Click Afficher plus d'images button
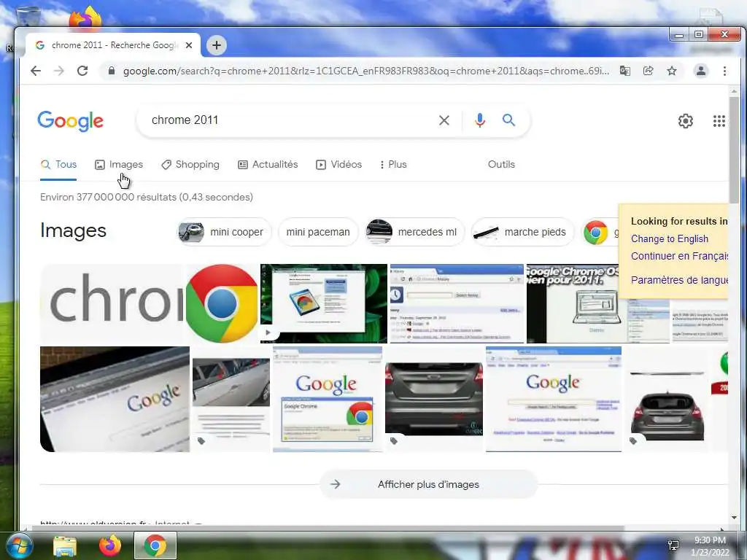This screenshot has width=747, height=560. click(x=428, y=484)
